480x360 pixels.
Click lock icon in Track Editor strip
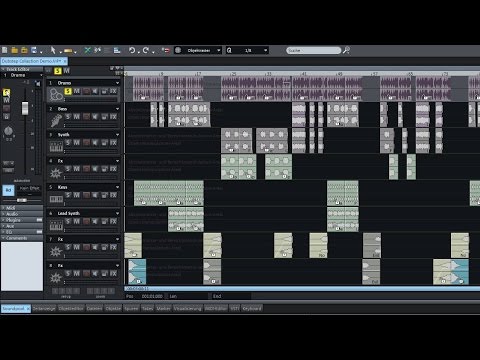(6, 116)
